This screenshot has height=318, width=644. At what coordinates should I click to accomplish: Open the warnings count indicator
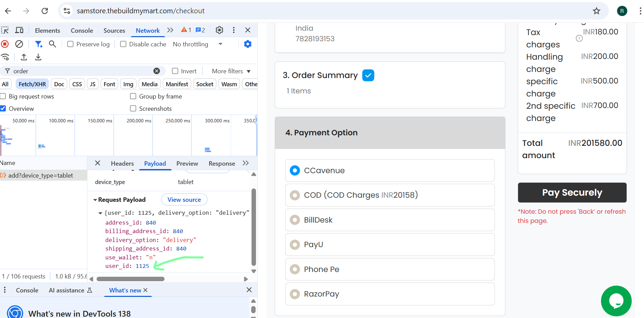point(186,30)
